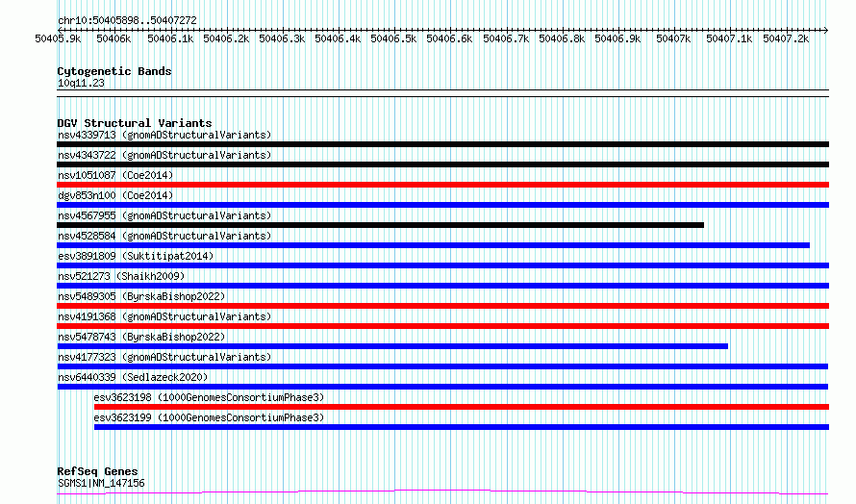Click the DGV Structural Variants track title
Image resolution: width=856 pixels, height=504 pixels.
click(135, 123)
